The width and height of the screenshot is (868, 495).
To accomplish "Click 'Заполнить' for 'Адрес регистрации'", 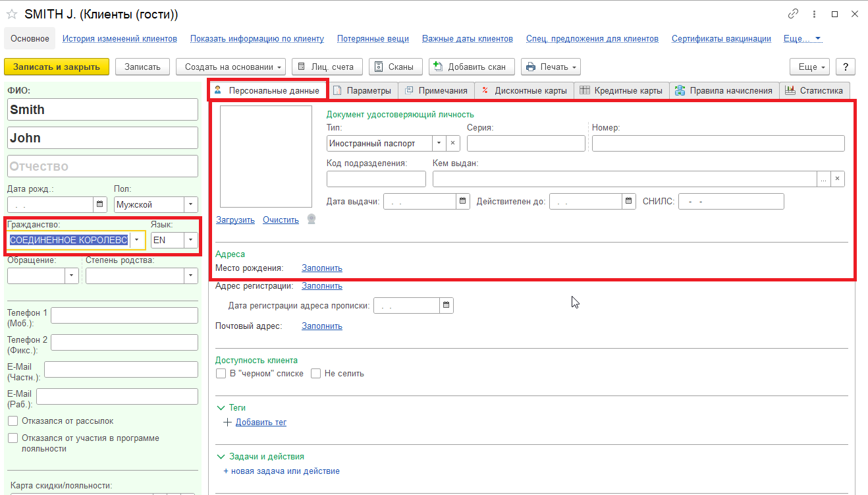I will [322, 286].
